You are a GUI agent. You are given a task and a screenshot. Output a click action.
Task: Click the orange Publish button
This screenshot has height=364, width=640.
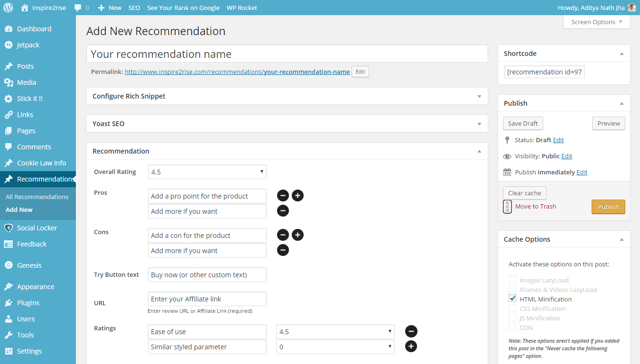point(608,207)
